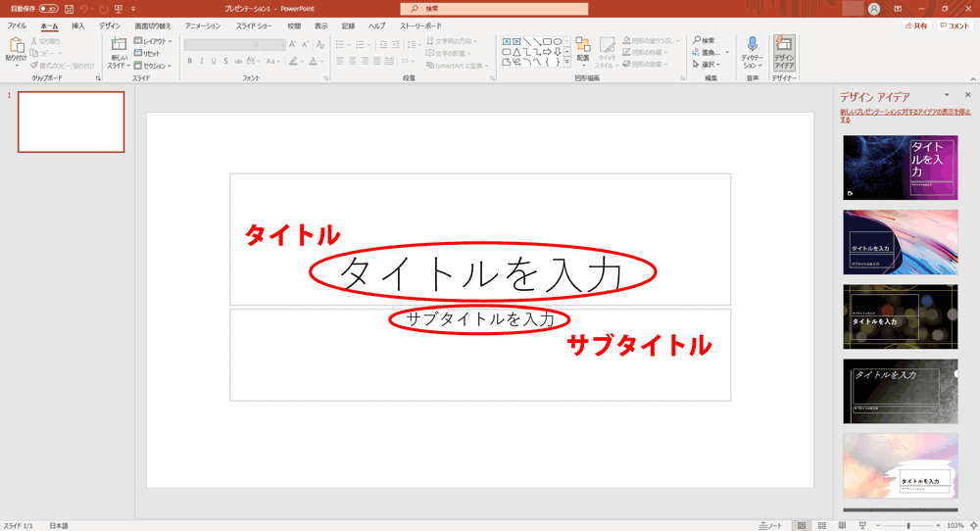Viewport: 980px width, 531px height.
Task: Click the Design Ideas (デザインアイデア) ribbon icon
Action: tap(784, 52)
